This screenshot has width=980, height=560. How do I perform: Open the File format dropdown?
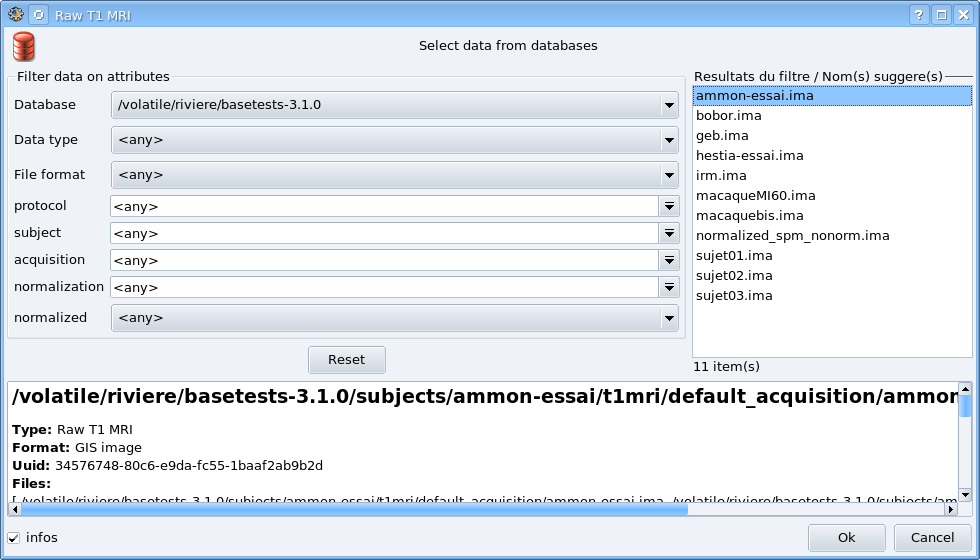pyautogui.click(x=395, y=175)
